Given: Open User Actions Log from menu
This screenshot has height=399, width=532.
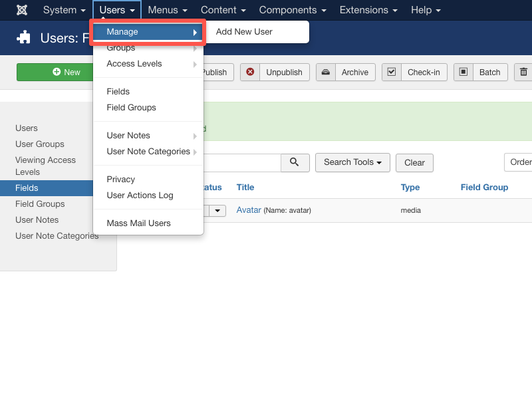Looking at the screenshot, I should coord(140,196).
